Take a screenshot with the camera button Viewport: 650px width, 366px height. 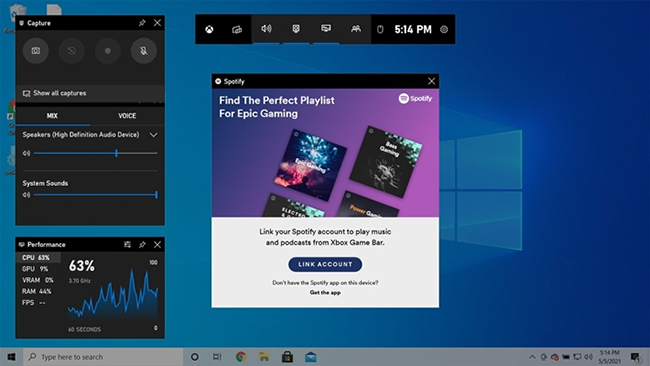(36, 51)
